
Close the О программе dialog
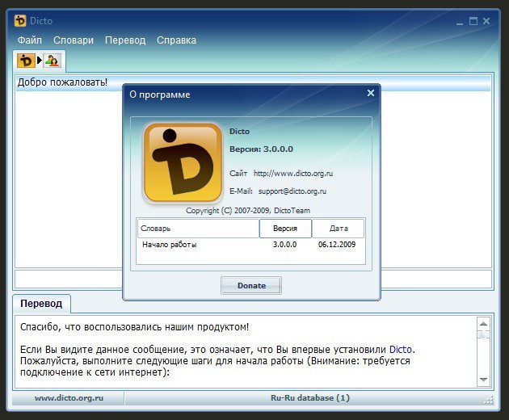pos(371,93)
